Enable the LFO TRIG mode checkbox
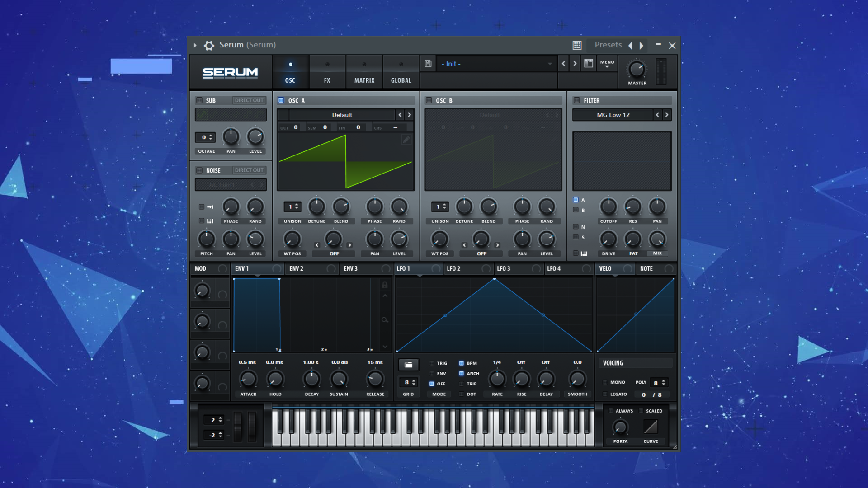The width and height of the screenshot is (868, 488). [x=432, y=363]
